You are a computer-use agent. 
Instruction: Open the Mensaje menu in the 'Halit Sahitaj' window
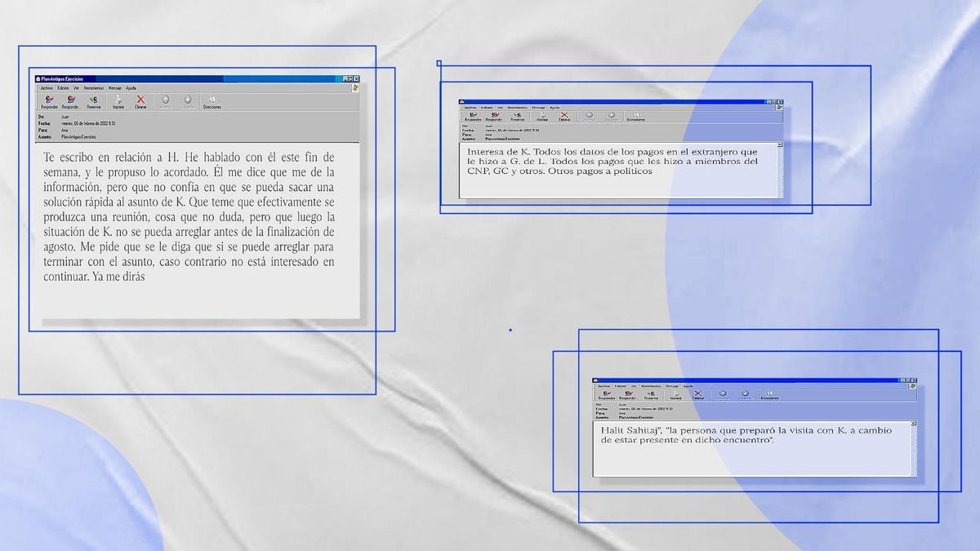coord(672,386)
